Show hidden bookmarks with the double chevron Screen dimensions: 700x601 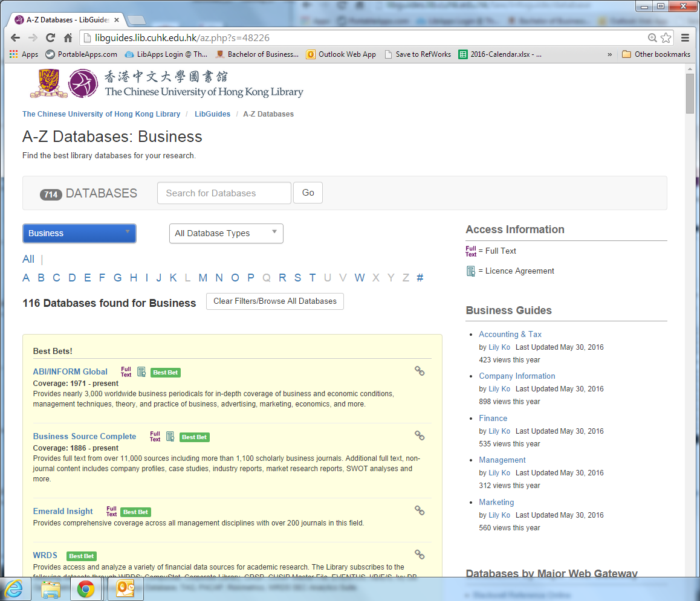[x=610, y=54]
